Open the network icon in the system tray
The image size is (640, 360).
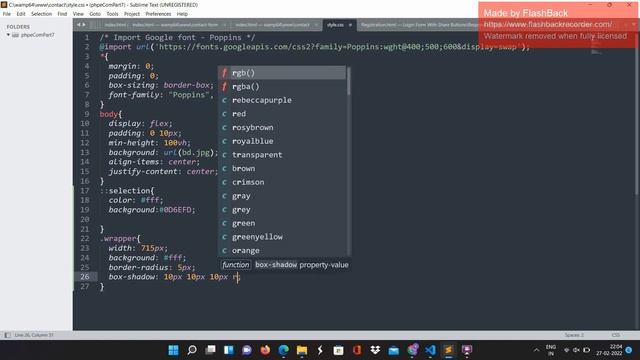(x=567, y=350)
